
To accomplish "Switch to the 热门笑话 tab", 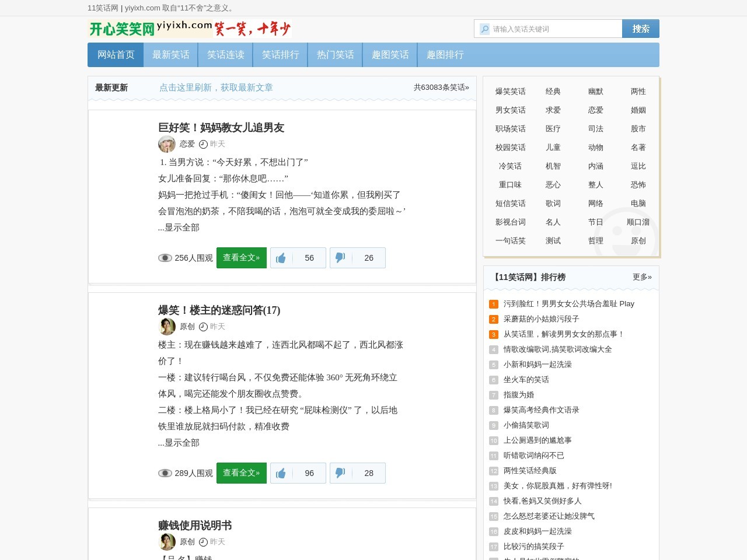I will coord(335,55).
